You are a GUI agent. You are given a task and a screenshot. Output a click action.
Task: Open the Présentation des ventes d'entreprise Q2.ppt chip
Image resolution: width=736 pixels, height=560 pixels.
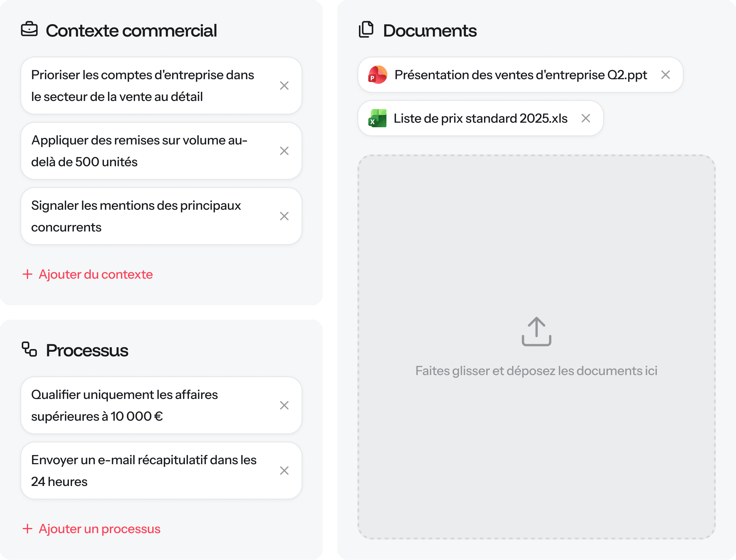pos(521,75)
